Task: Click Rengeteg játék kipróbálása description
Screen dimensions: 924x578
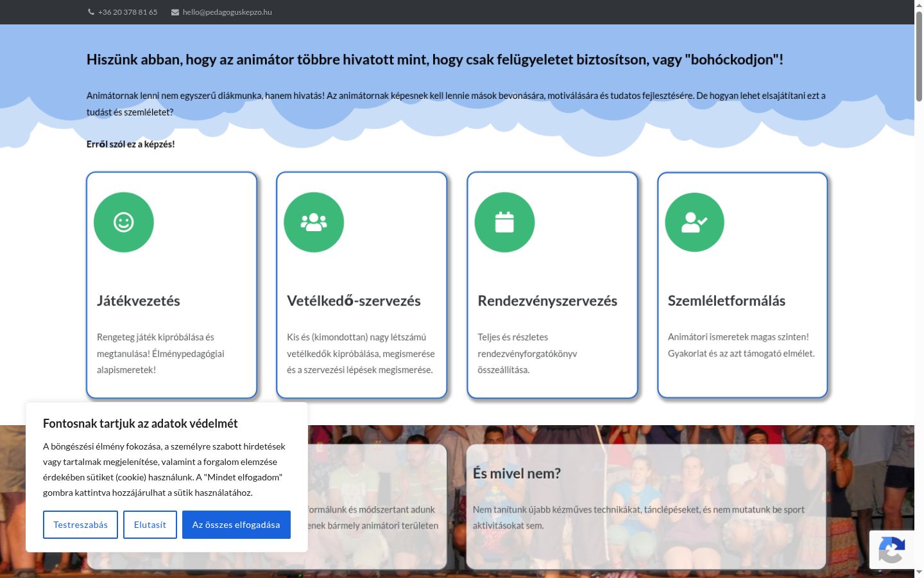Action: 160,353
